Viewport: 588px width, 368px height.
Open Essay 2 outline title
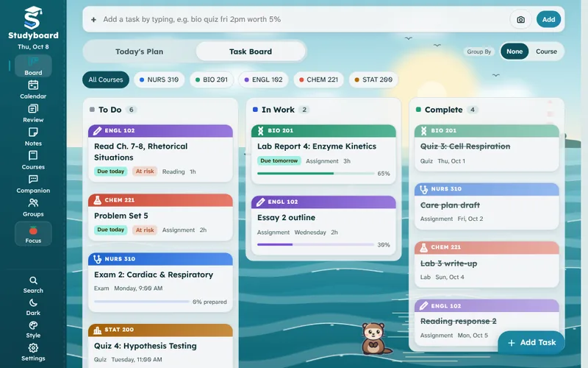tap(286, 217)
